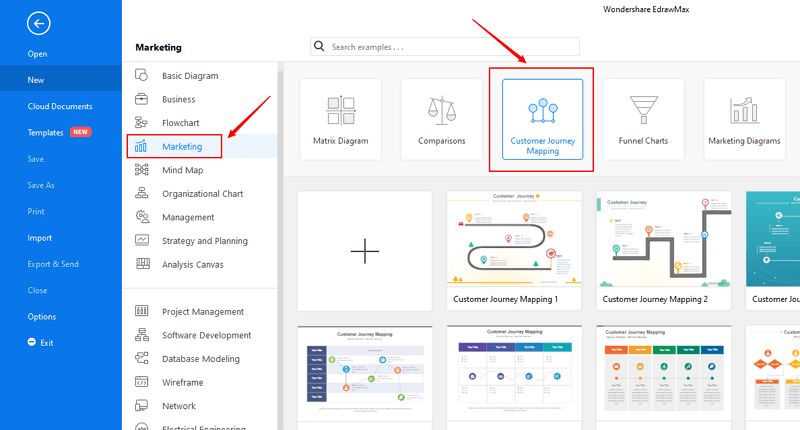Open the Customer Journey Mapping 2 thumbnail
Screen dimensions: 800x430
664,250
